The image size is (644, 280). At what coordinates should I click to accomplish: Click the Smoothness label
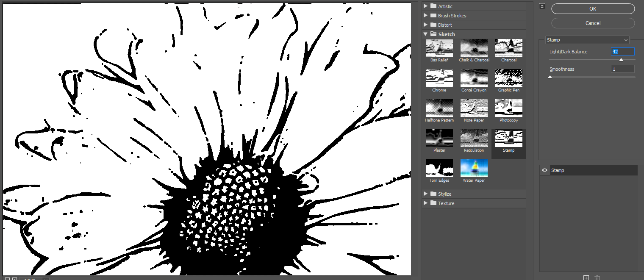click(x=562, y=69)
